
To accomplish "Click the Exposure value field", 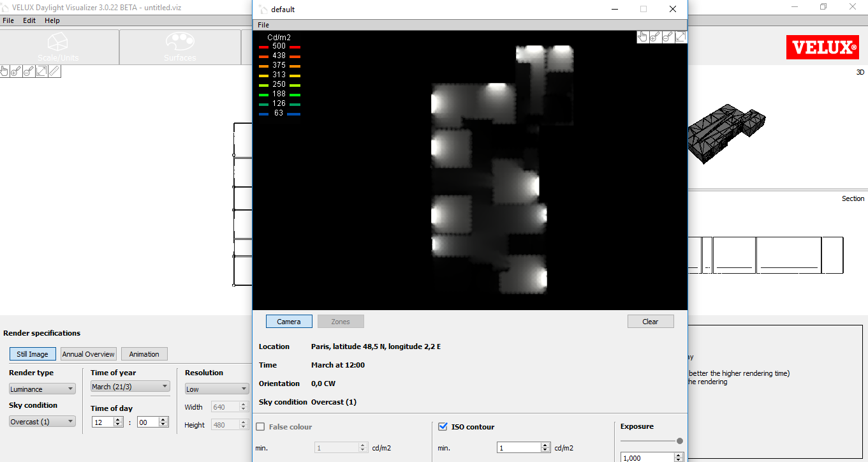I will 647,458.
